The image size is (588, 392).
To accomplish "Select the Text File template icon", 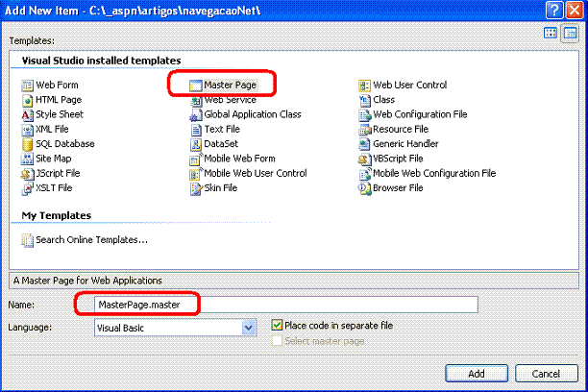I will click(x=196, y=130).
